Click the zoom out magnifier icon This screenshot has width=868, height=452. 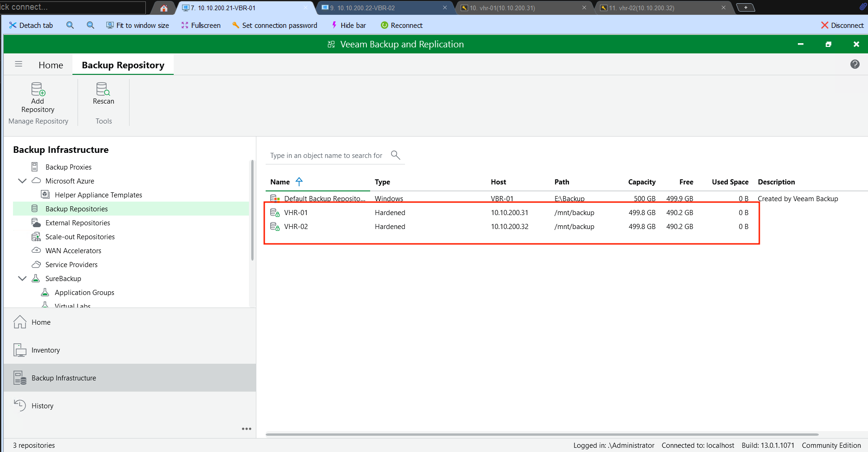91,25
